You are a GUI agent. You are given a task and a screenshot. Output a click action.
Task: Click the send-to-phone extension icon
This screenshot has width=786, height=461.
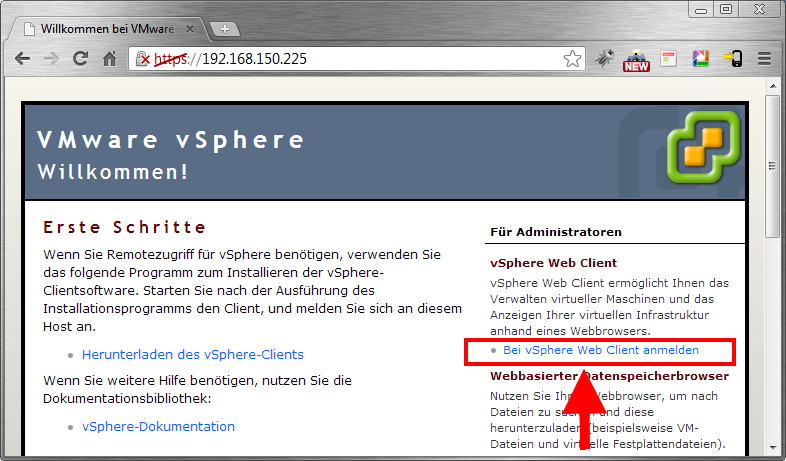click(x=733, y=59)
